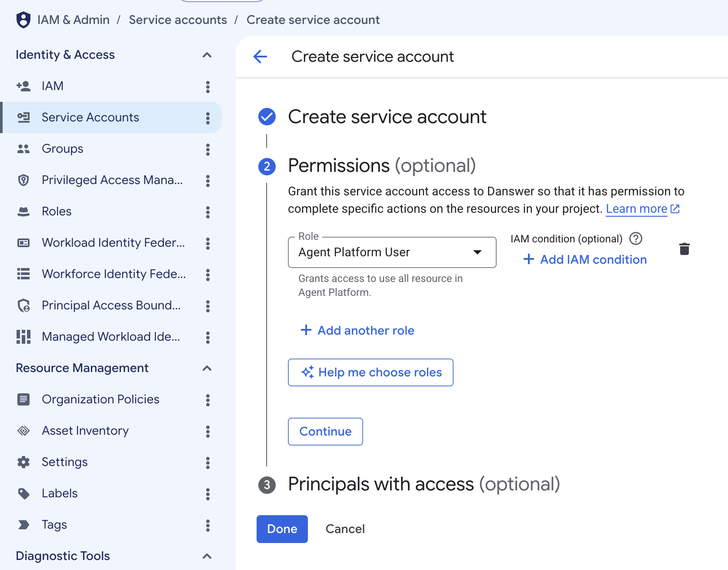Open Tags from the sidebar
This screenshot has height=570, width=728.
[x=111, y=525]
